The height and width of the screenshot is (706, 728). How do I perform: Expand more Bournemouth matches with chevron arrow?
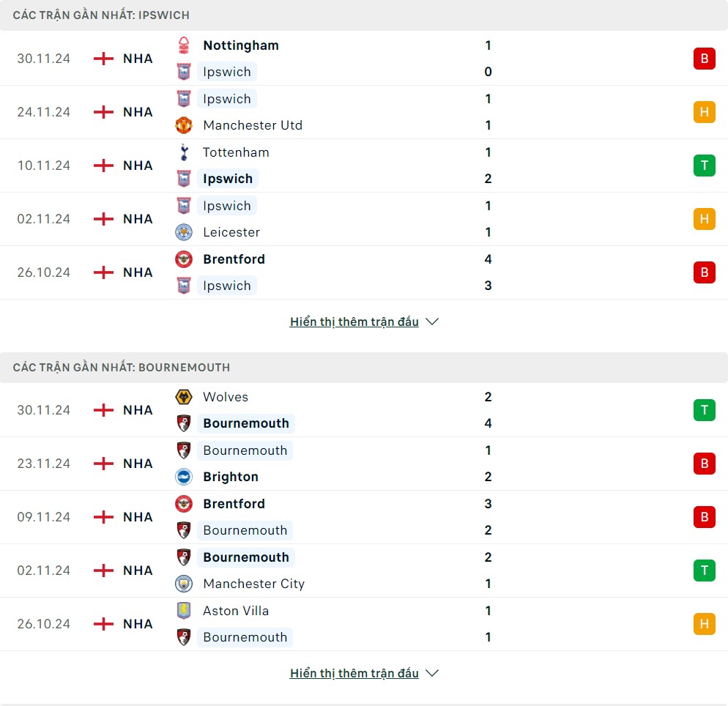coord(432,673)
